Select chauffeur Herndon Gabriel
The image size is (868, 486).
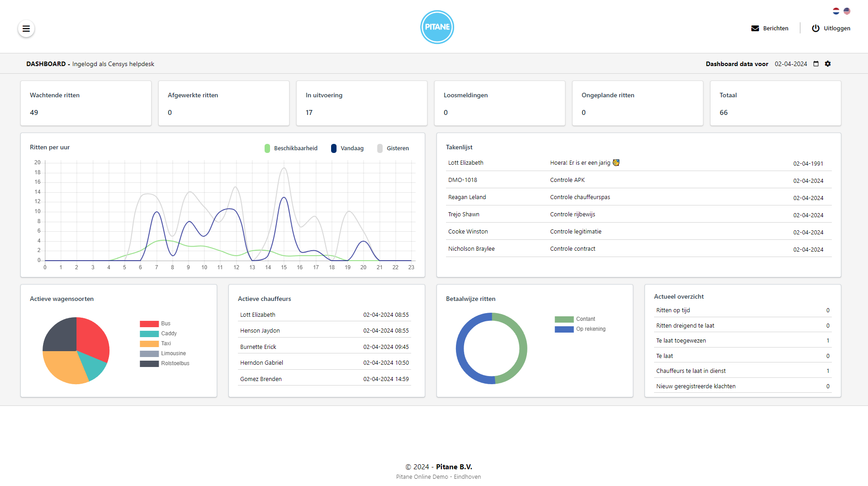pyautogui.click(x=324, y=363)
